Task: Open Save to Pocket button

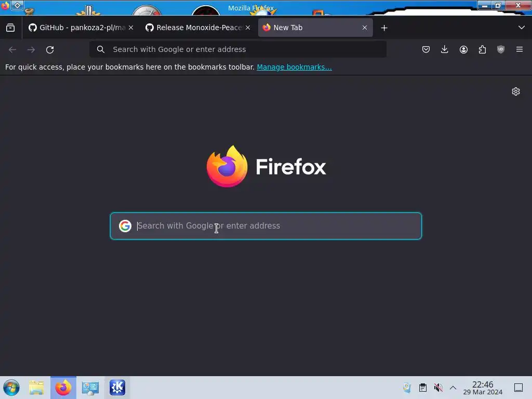Action: (x=426, y=49)
